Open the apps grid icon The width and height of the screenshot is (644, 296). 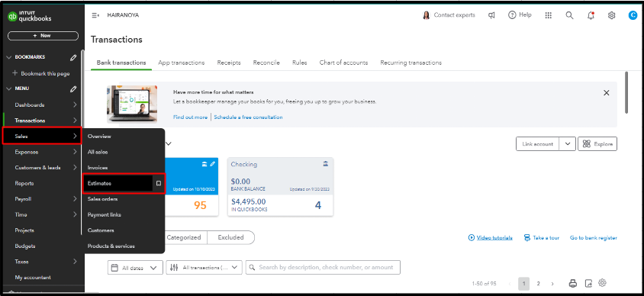point(548,15)
